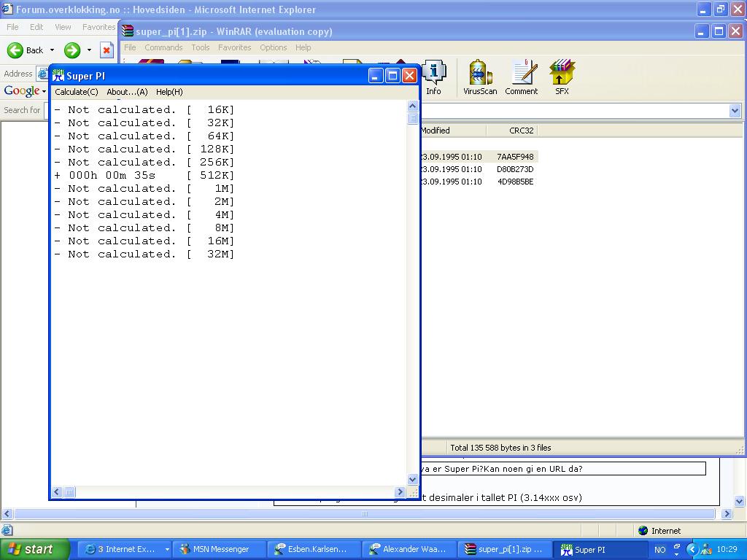Click IE horizontal scroll left arrow

coord(7,514)
